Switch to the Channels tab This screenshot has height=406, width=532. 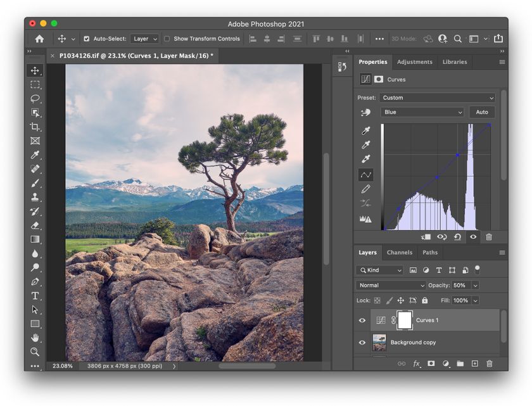400,252
